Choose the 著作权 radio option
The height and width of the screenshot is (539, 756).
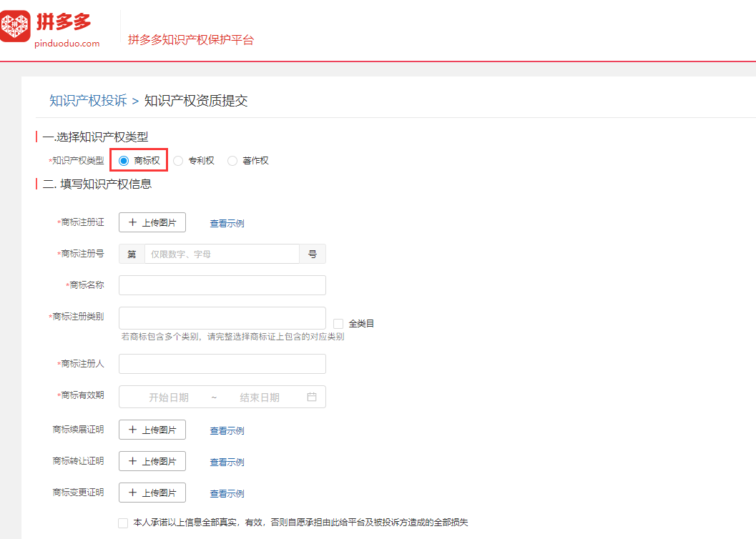(232, 161)
